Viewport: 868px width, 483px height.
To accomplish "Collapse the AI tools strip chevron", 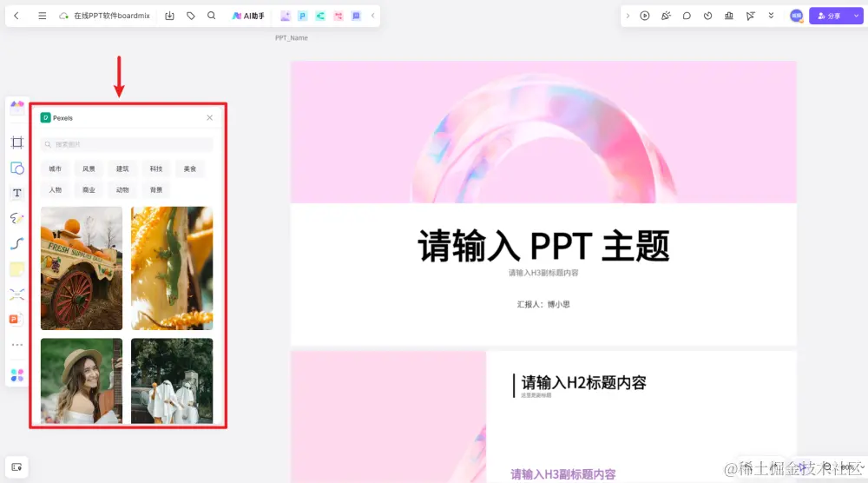I will coord(372,16).
